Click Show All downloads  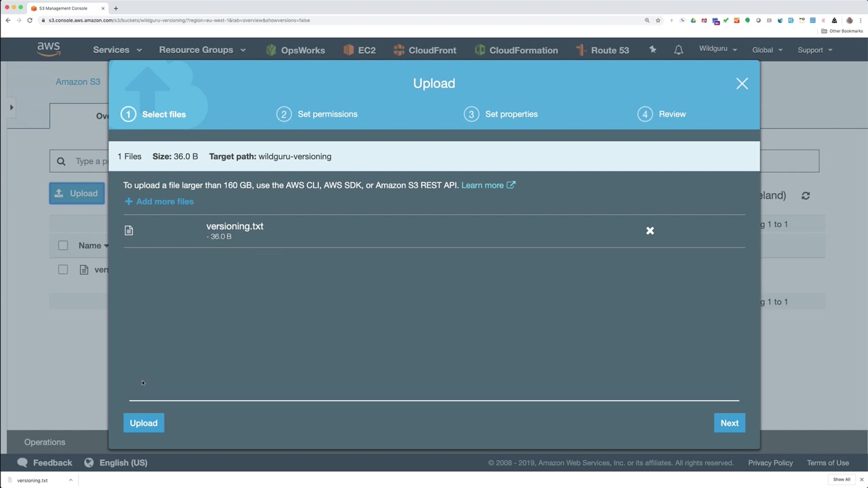point(842,480)
